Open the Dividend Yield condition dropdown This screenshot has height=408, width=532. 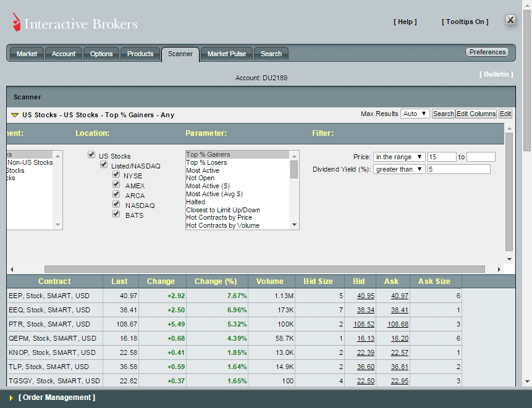click(399, 169)
